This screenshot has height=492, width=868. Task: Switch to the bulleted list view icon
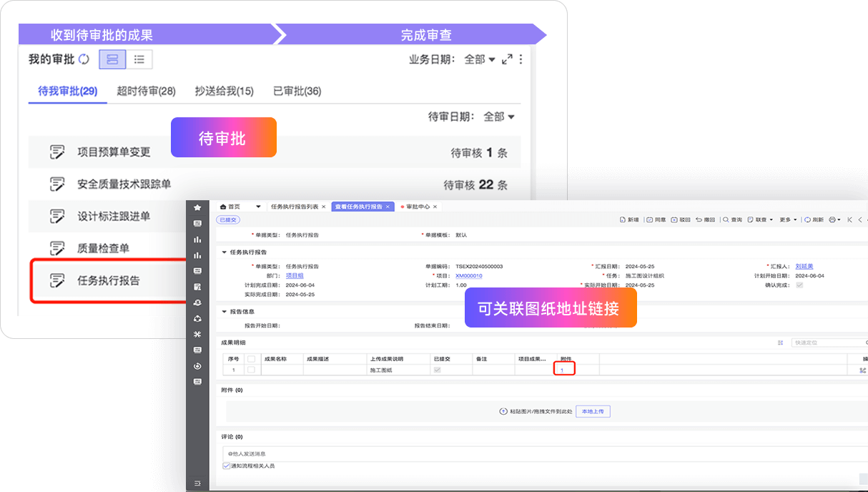139,59
